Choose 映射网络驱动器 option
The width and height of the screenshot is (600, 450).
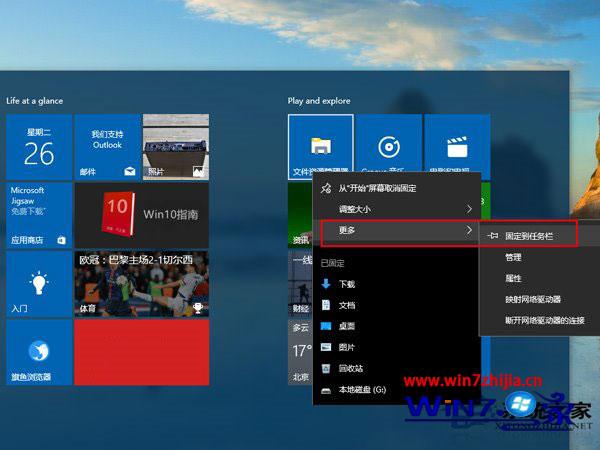[x=540, y=299]
